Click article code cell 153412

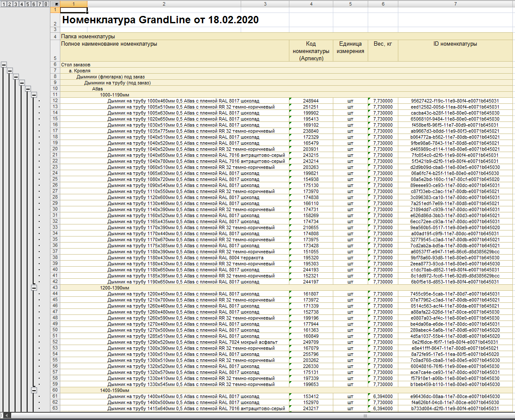(x=311, y=396)
